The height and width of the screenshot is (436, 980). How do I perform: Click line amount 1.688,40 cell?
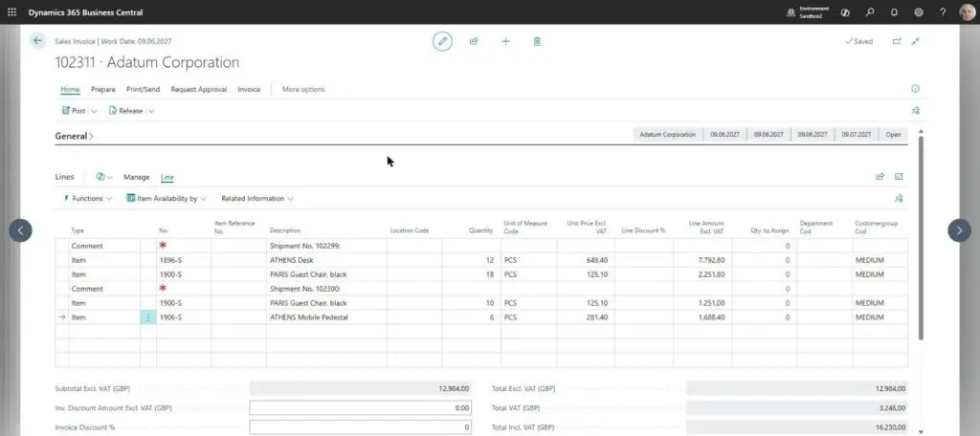click(x=702, y=317)
